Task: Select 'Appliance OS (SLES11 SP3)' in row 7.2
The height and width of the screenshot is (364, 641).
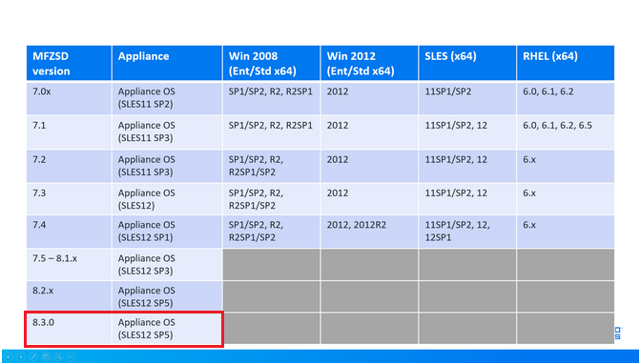Action: pos(167,166)
